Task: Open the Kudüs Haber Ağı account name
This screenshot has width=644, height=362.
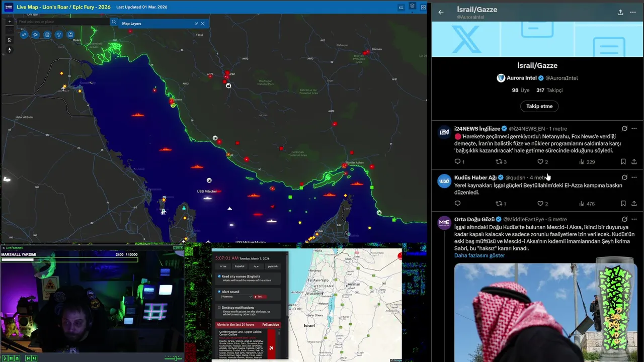Action: 475,177
